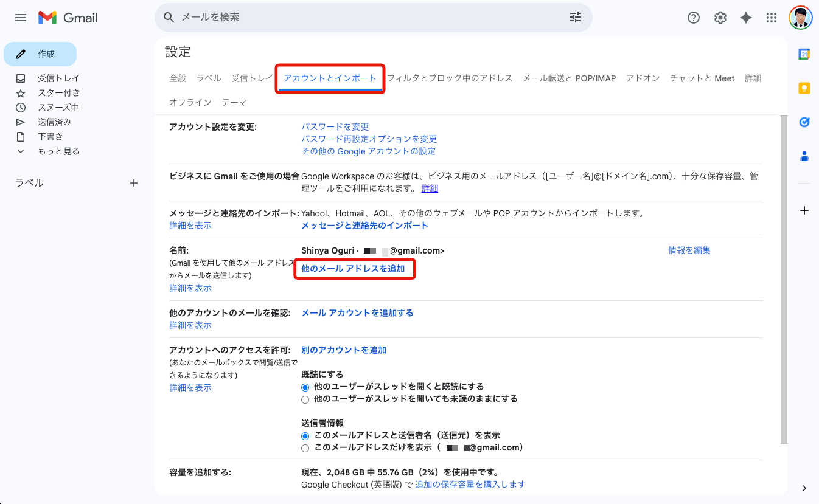Open the settings gear icon
819x504 pixels.
point(720,18)
